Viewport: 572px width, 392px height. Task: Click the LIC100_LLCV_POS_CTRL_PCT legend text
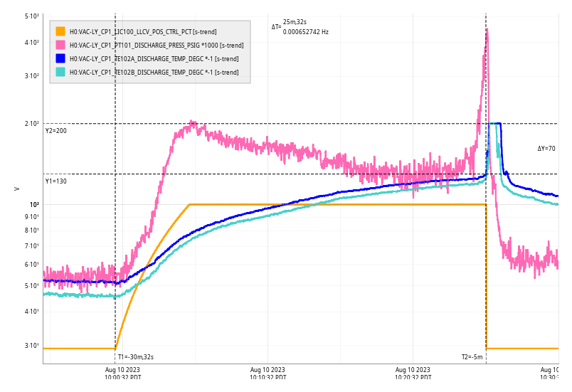143,31
